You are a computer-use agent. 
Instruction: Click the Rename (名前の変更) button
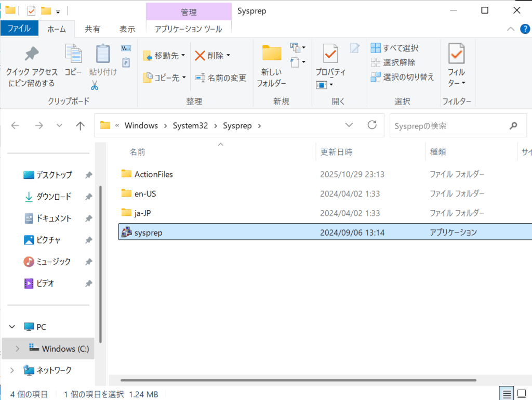221,78
